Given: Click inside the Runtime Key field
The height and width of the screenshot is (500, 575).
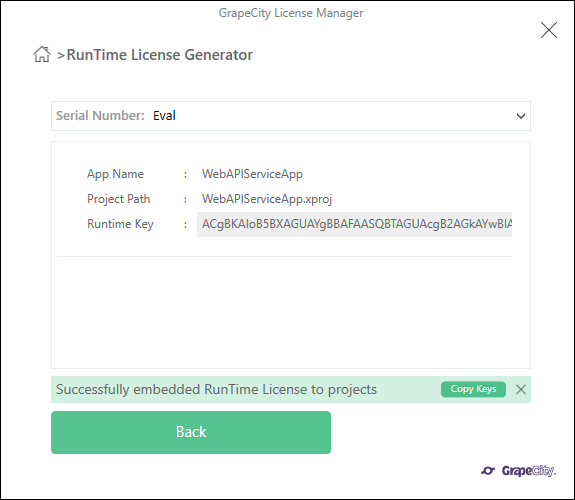Looking at the screenshot, I should [x=354, y=224].
